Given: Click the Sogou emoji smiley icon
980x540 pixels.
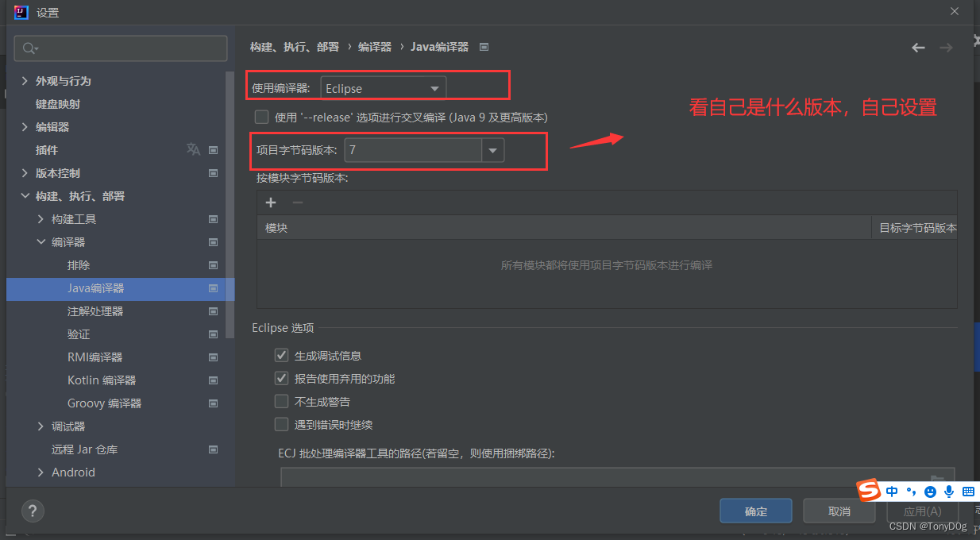Looking at the screenshot, I should tap(930, 492).
